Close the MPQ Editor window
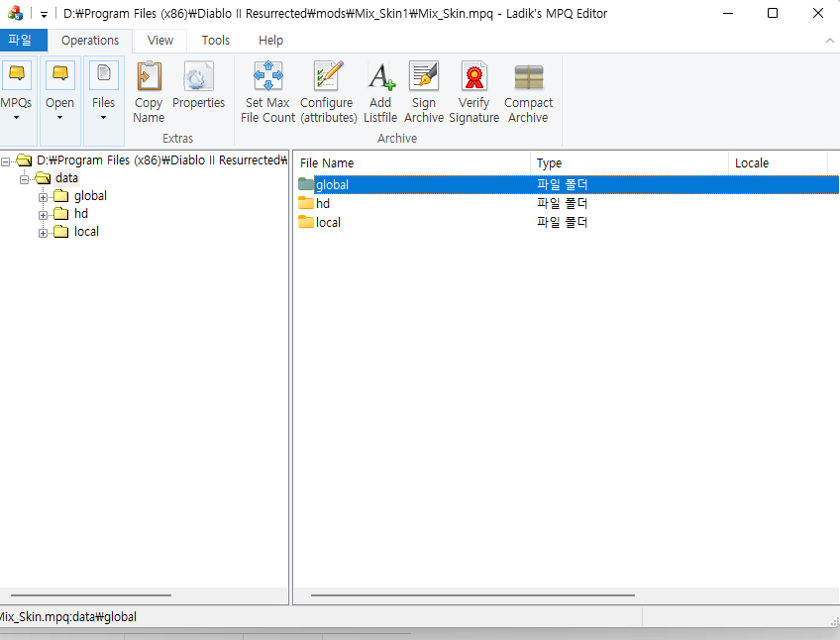The image size is (840, 640). click(817, 14)
